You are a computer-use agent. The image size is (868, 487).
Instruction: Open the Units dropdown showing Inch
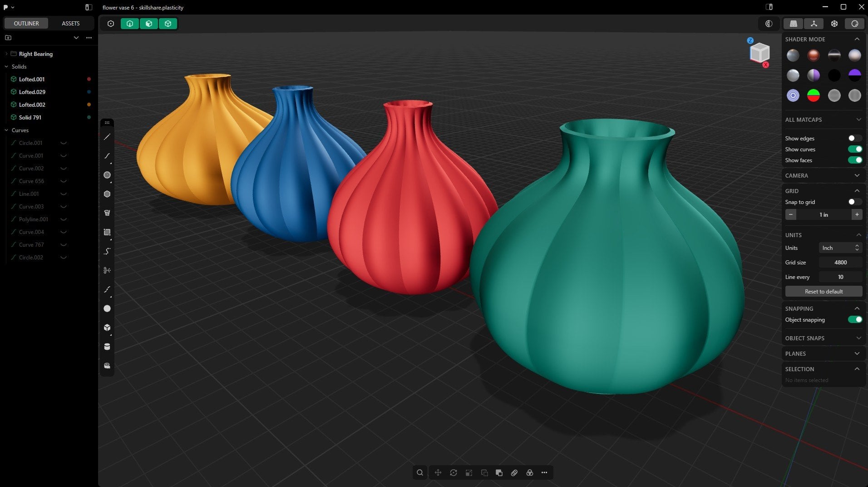click(x=840, y=248)
